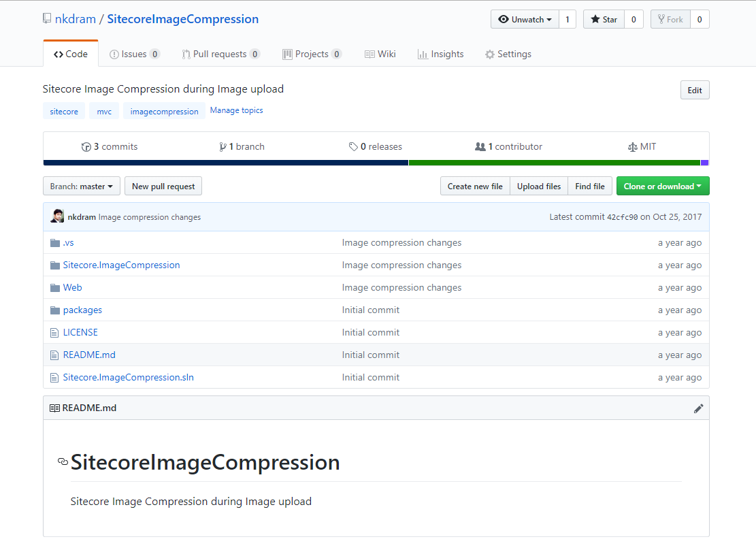Click the scales license icon beside MIT

pyautogui.click(x=633, y=147)
